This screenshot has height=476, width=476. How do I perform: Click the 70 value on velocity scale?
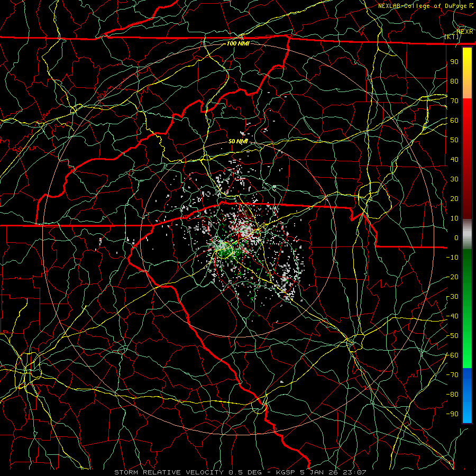454,101
